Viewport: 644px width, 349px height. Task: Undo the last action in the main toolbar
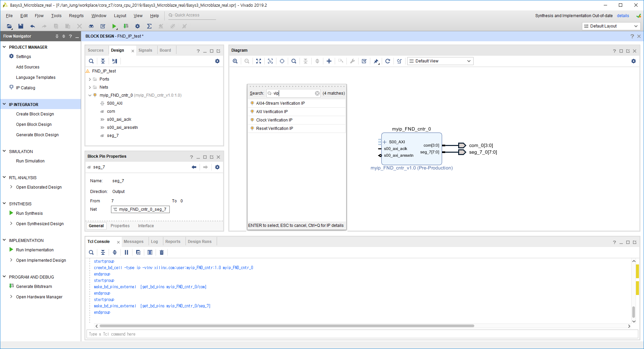(33, 26)
